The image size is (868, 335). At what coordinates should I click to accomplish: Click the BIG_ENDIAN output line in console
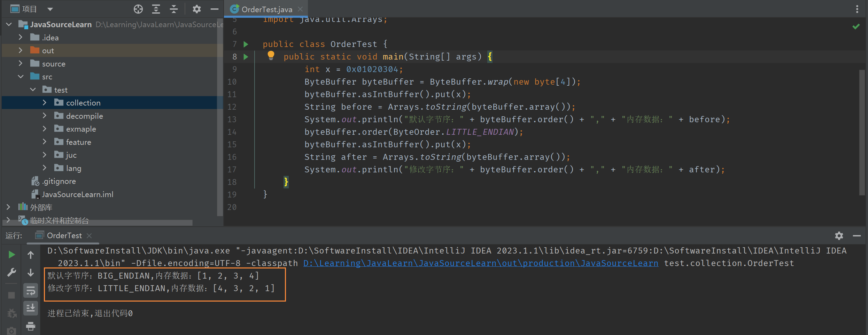153,276
